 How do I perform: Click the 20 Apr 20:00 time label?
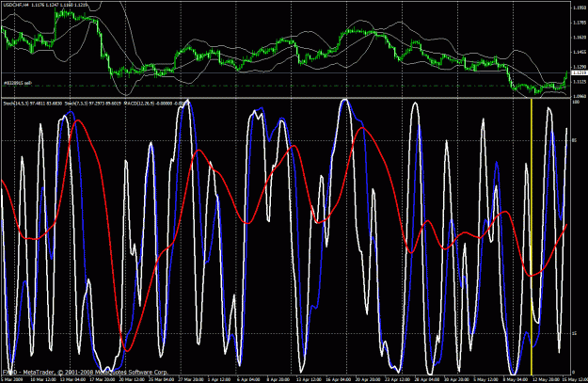(x=368, y=379)
